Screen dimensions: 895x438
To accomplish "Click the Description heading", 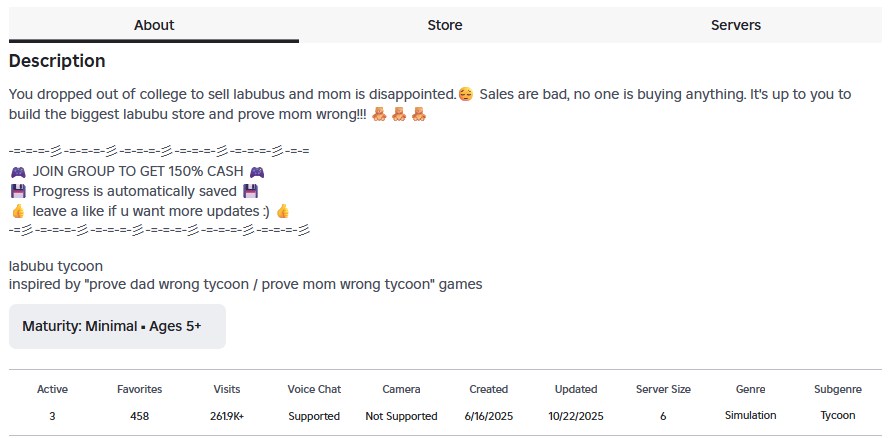I will [57, 61].
